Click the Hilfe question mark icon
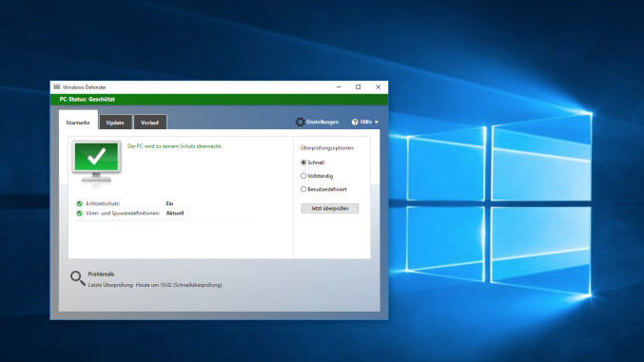Screen dimensions: 644x362 (x=355, y=122)
